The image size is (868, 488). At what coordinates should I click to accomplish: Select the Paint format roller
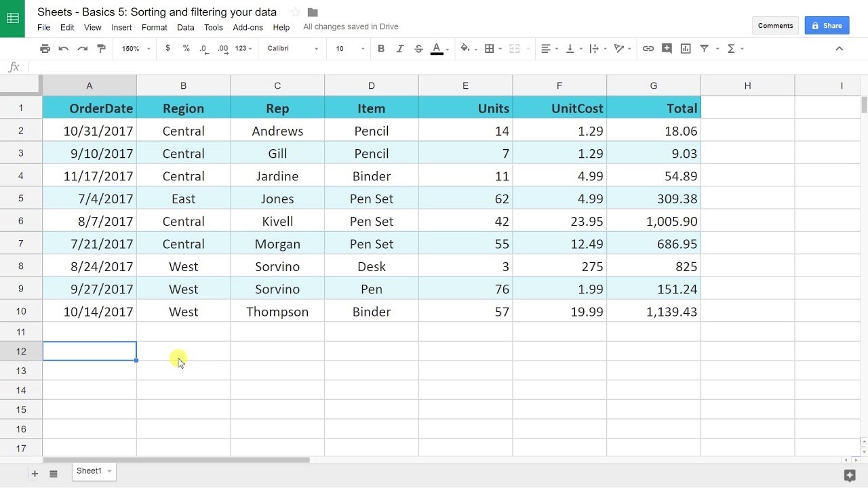point(102,49)
